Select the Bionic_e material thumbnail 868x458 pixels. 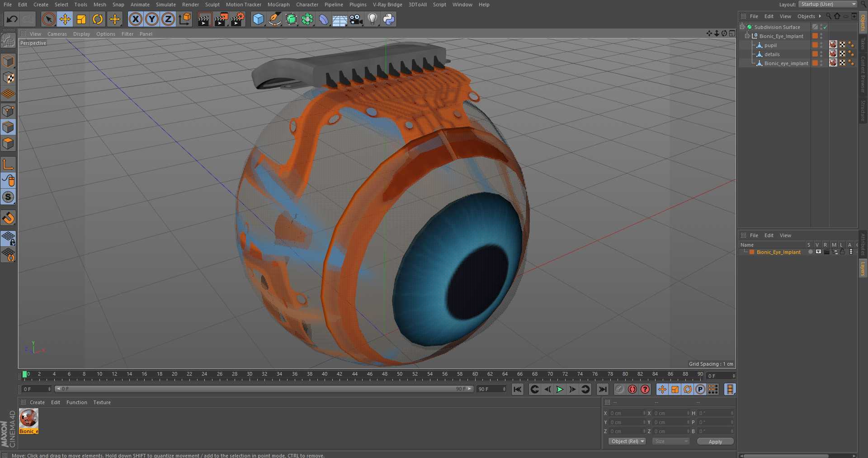tap(28, 421)
